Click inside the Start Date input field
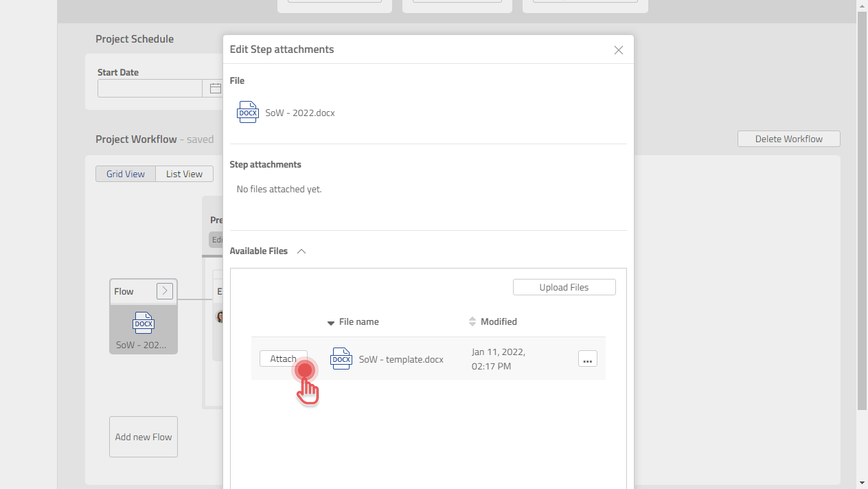 (x=150, y=88)
